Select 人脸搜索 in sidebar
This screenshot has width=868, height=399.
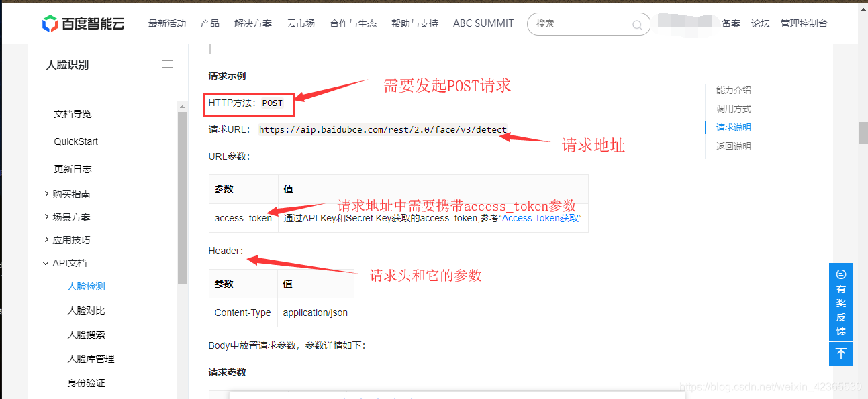[x=87, y=335]
